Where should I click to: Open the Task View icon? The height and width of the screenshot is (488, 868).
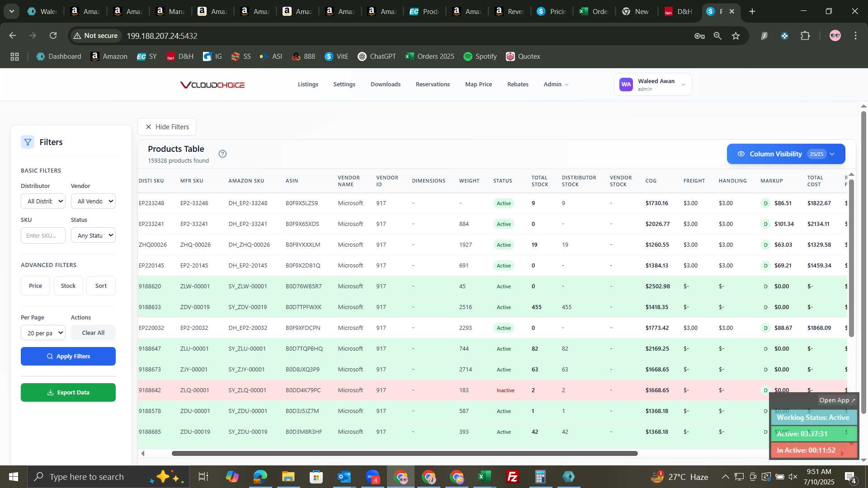[x=203, y=477]
